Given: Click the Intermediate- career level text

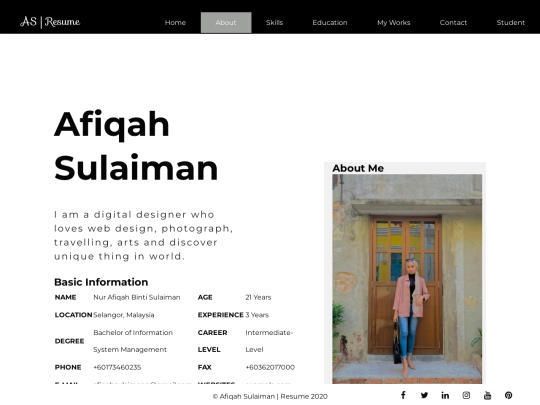Looking at the screenshot, I should click(x=269, y=333).
